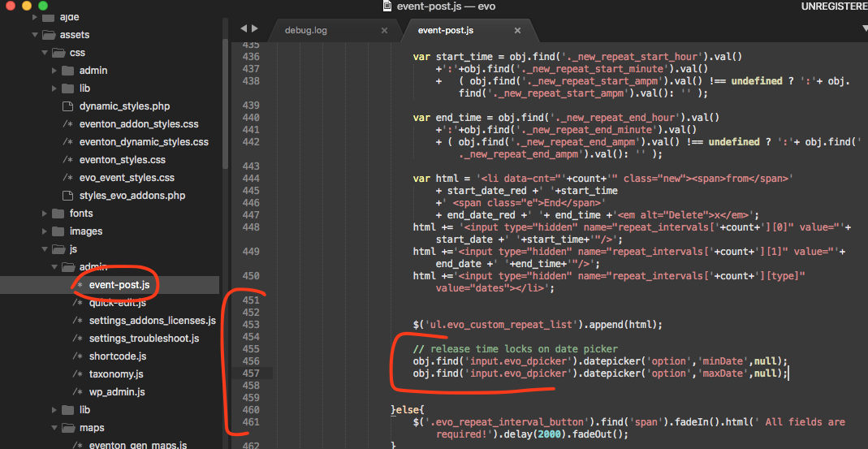The height and width of the screenshot is (449, 868).
Task: Click line number 453 in the gutter
Action: [x=252, y=325]
